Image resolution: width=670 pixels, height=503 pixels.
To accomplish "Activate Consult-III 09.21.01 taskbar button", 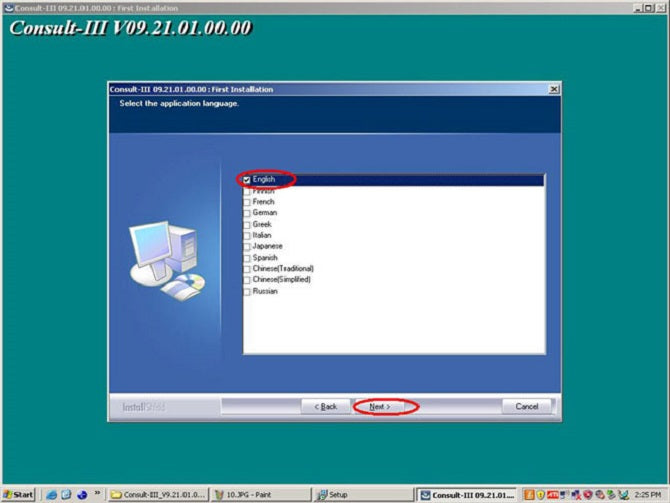I will 467,495.
